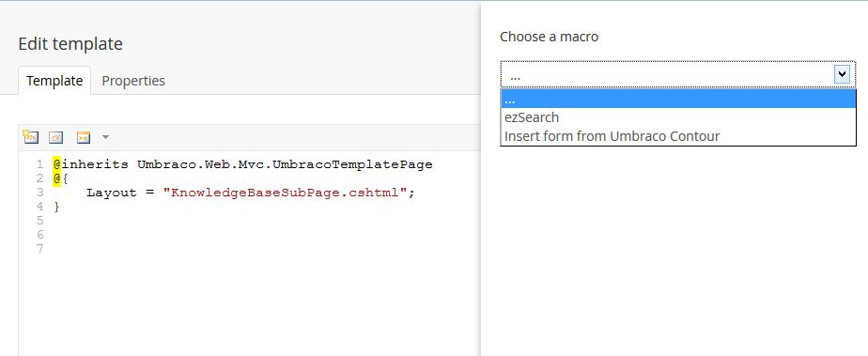868x356 pixels.
Task: Click the Insert macro toolbar icon
Action: click(83, 137)
